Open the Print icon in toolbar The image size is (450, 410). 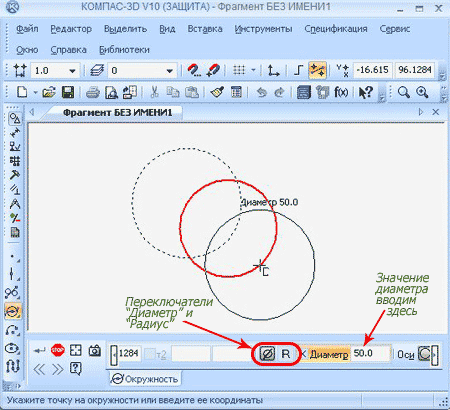(x=93, y=93)
